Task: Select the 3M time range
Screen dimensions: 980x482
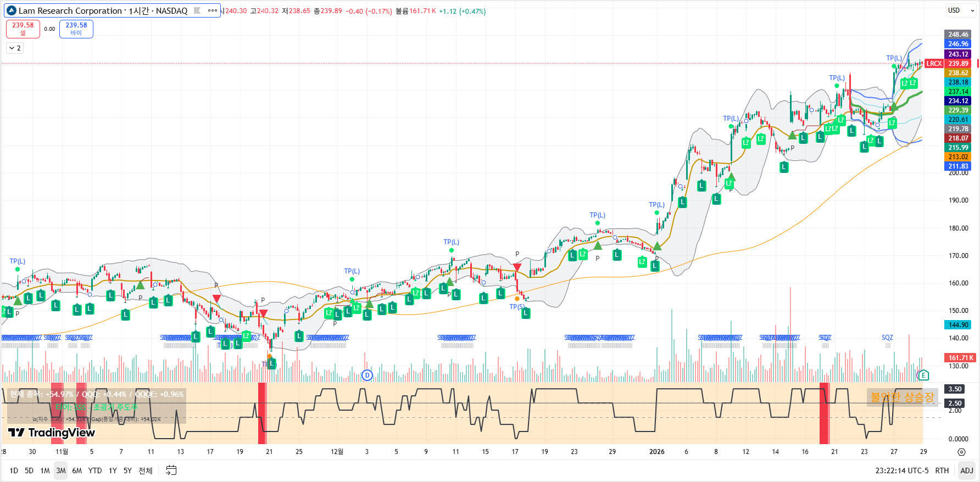Action: tap(61, 470)
